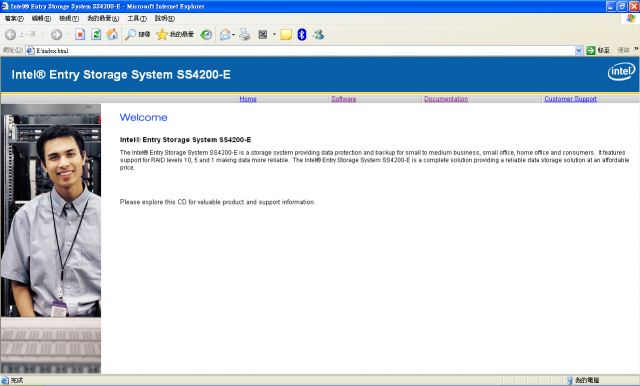This screenshot has width=640, height=386.
Task: Open the Favorites star
Action: (x=162, y=35)
